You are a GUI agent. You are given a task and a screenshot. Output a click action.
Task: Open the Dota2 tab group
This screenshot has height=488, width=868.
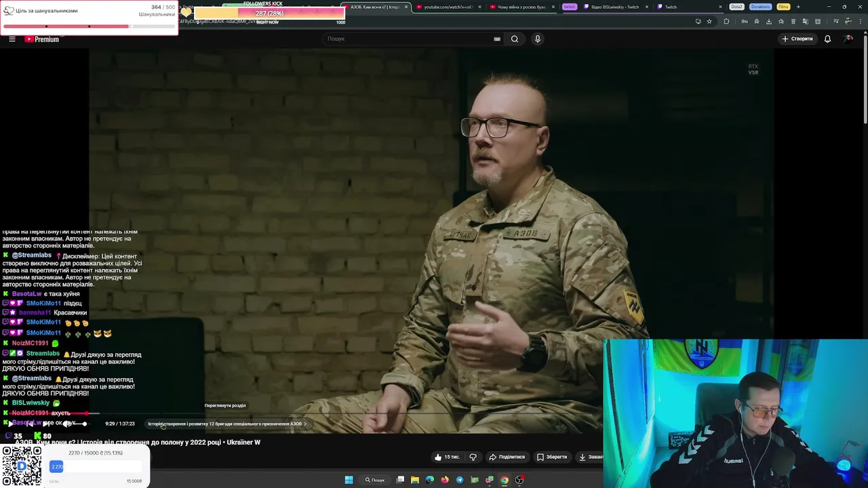pos(737,7)
